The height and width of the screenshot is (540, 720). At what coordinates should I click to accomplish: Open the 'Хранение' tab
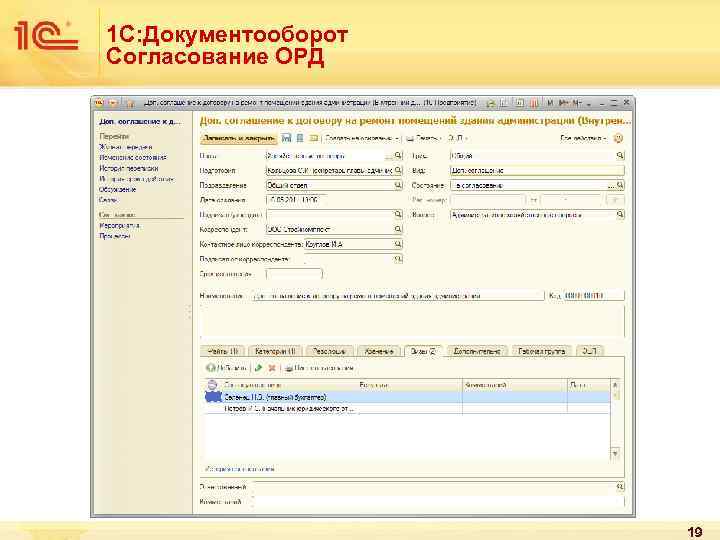379,351
